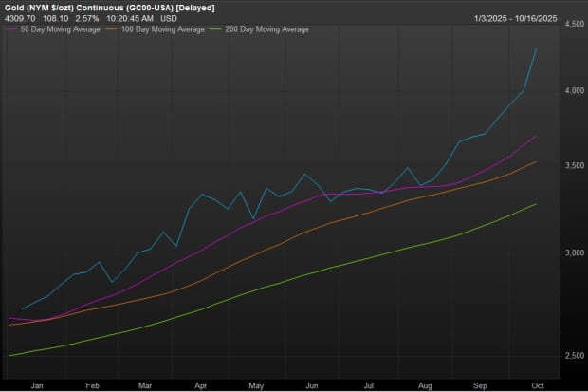Viewport: 588px width, 392px height.
Task: Click the purple legend line swatch
Action: coord(10,29)
